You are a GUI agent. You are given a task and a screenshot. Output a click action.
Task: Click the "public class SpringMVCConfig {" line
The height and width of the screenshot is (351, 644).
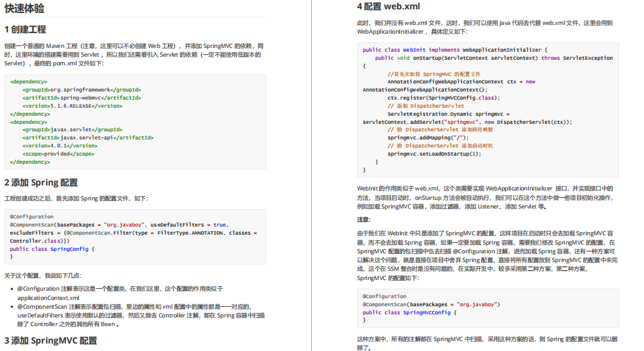(409, 312)
